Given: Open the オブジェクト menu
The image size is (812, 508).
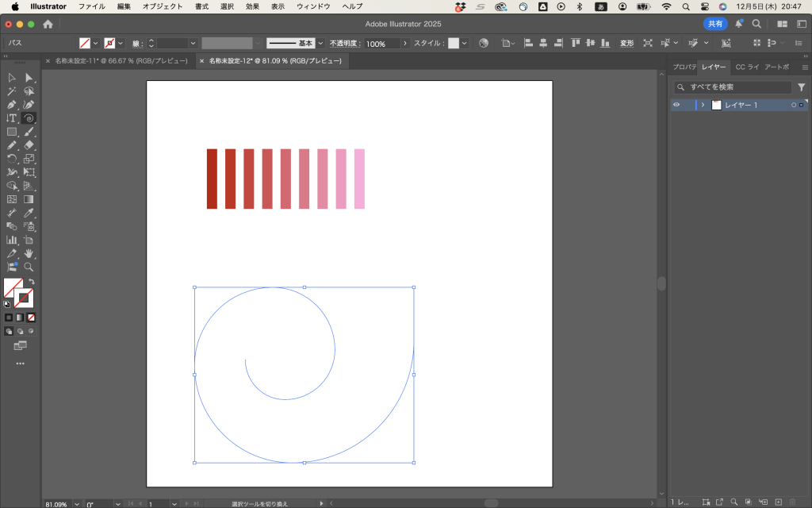Looking at the screenshot, I should [x=162, y=6].
